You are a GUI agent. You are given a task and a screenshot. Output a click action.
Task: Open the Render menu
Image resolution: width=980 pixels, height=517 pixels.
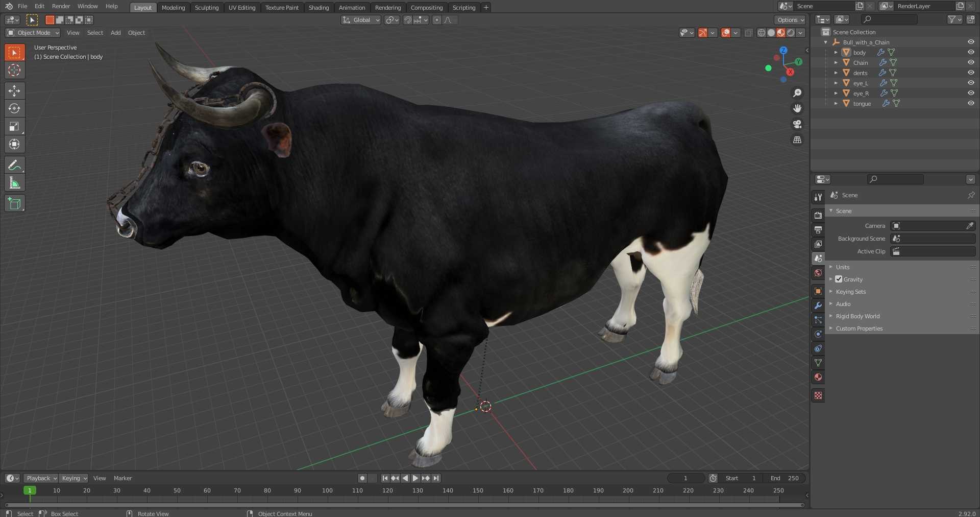click(x=61, y=6)
